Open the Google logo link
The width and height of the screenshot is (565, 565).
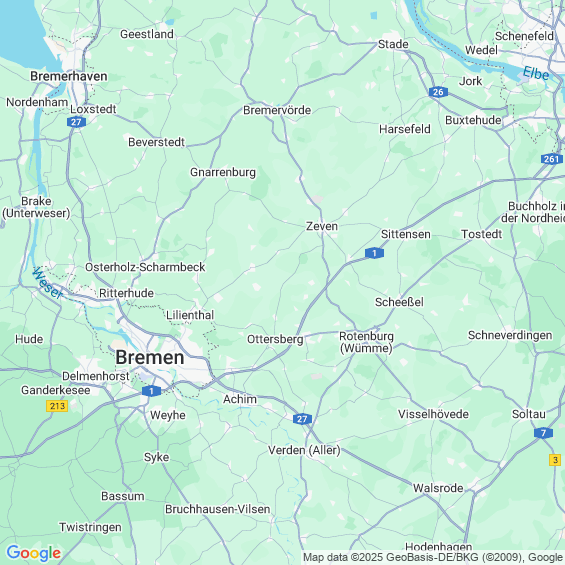[x=34, y=553]
